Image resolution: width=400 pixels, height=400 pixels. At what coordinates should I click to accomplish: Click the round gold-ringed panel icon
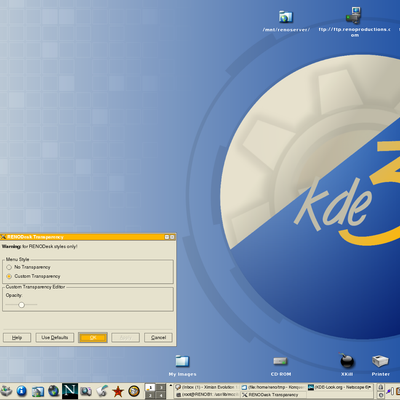tap(134, 391)
